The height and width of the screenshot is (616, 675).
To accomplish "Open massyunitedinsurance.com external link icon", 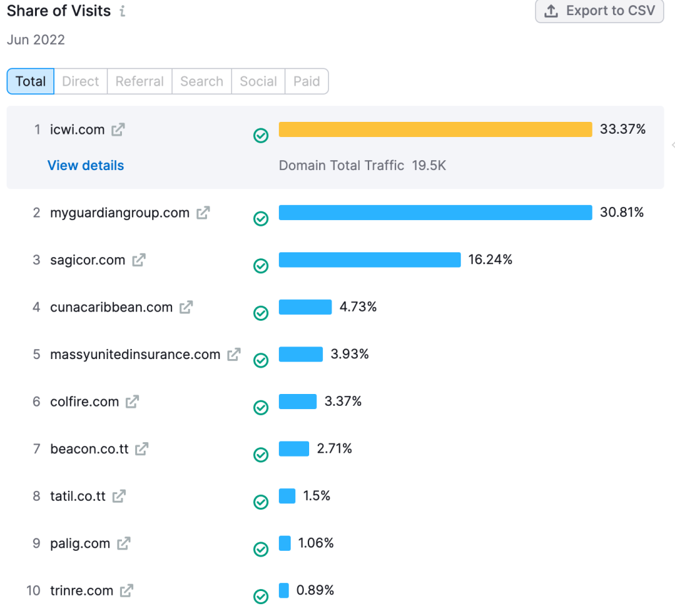I will (x=234, y=354).
